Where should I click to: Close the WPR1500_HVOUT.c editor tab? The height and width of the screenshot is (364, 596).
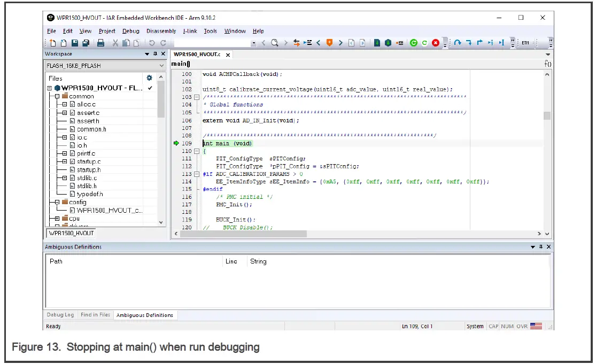click(x=228, y=55)
